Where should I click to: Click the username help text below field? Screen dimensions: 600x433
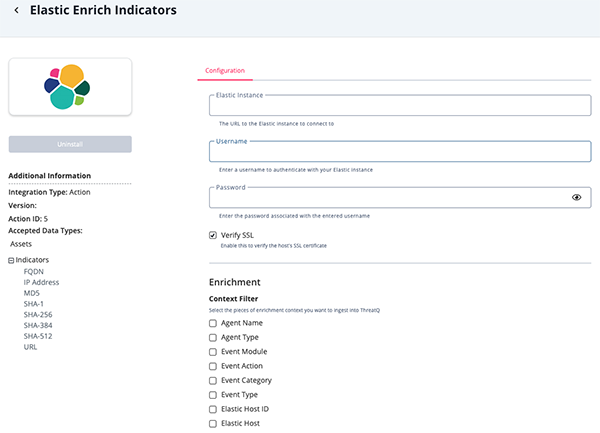[x=296, y=170]
